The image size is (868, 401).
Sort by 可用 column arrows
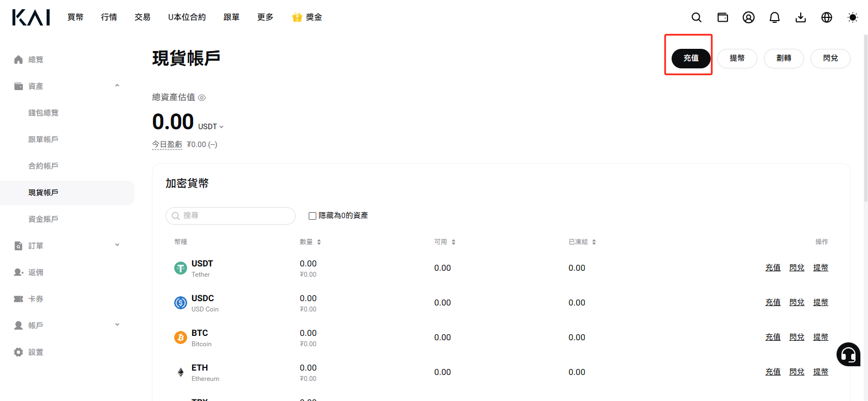tap(454, 242)
